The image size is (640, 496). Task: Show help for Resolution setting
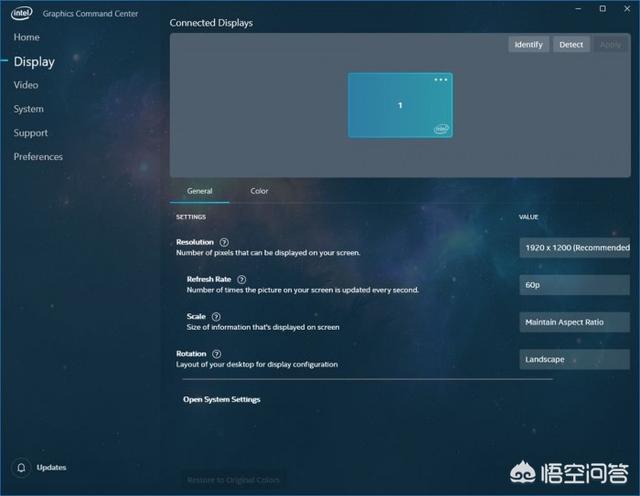click(x=224, y=242)
